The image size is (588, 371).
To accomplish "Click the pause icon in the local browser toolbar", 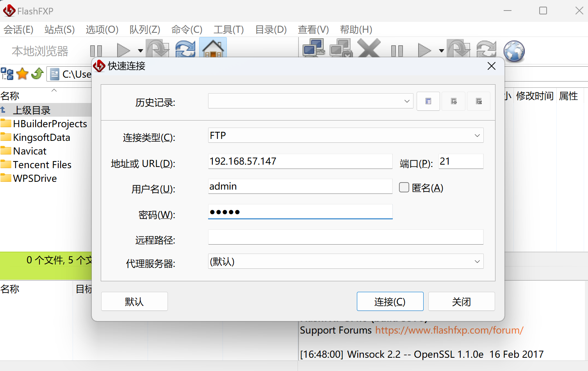I will pos(96,51).
